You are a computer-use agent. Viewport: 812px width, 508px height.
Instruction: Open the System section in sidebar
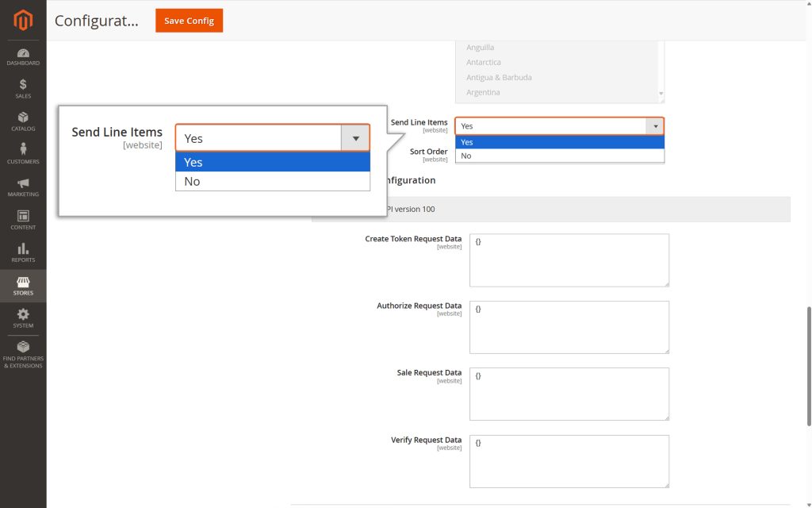[x=23, y=318]
